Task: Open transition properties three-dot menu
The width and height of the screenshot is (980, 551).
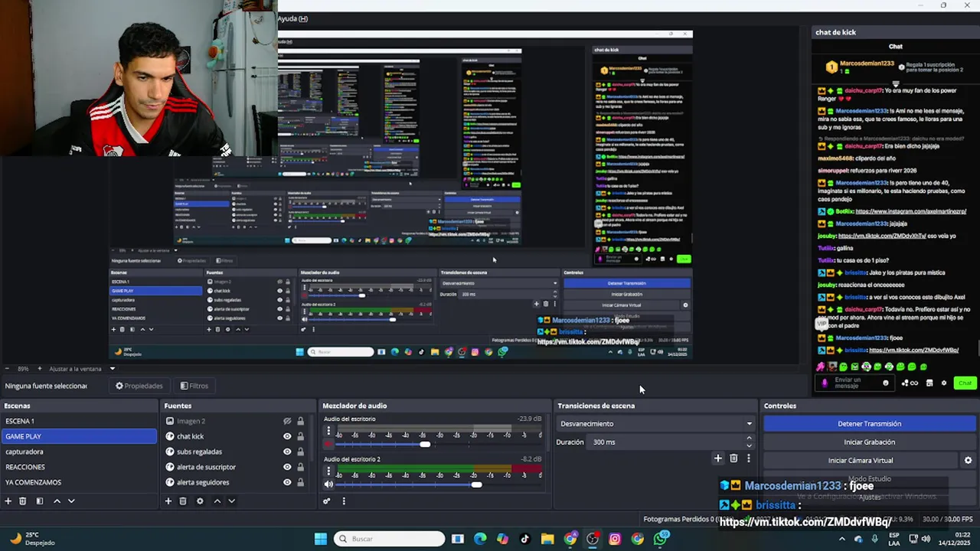Action: tap(749, 458)
